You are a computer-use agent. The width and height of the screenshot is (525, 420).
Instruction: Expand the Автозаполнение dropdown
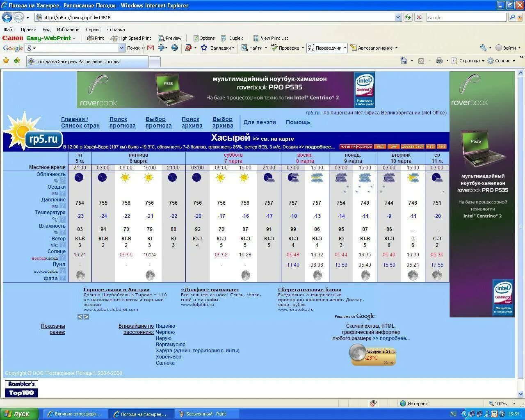coord(396,48)
